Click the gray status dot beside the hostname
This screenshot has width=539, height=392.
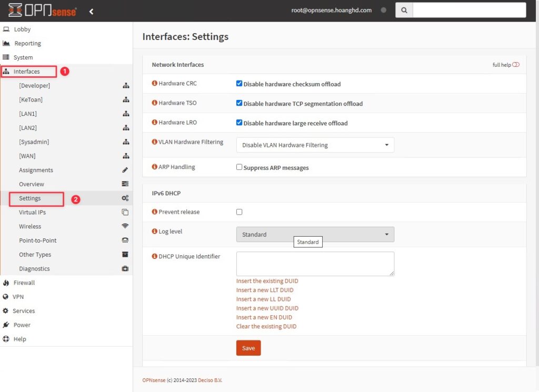(x=384, y=10)
